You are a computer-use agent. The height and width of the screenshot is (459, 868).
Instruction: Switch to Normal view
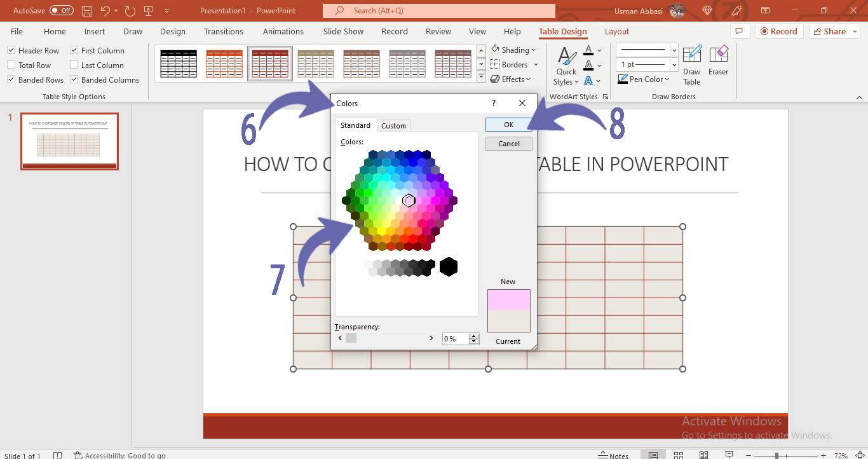pyautogui.click(x=653, y=455)
